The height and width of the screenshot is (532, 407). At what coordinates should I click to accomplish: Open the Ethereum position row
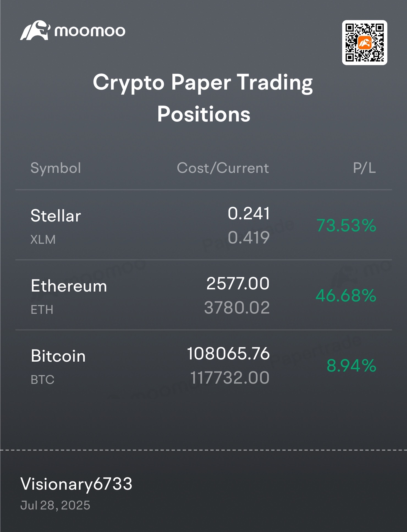pyautogui.click(x=204, y=295)
